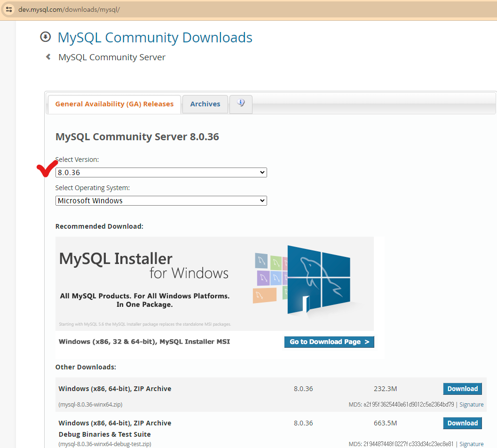Click Windows (x86, 32 & 64-bit), MySQL Installer MSI text
497x448 pixels.
[x=144, y=342]
